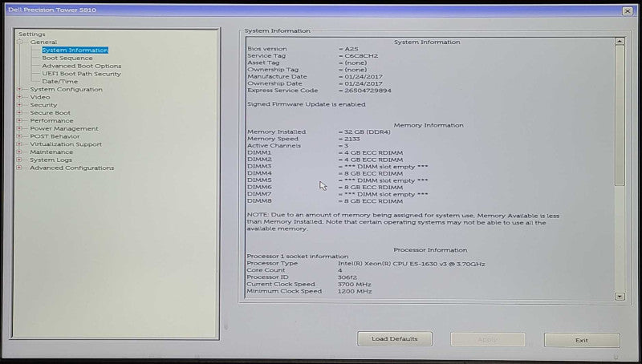
Task: Click the DIMM3 slot empty entry
Action: click(386, 167)
